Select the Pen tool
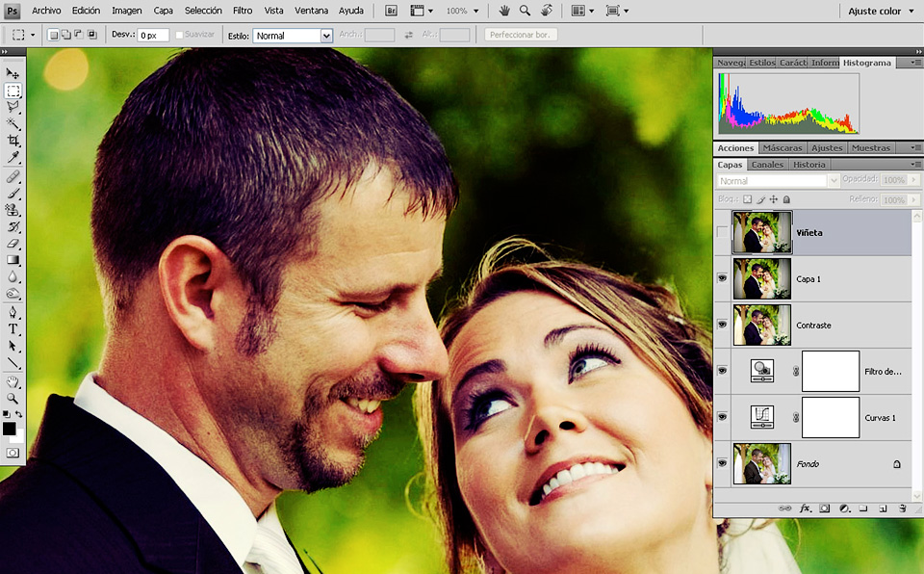This screenshot has width=924, height=574. click(13, 312)
